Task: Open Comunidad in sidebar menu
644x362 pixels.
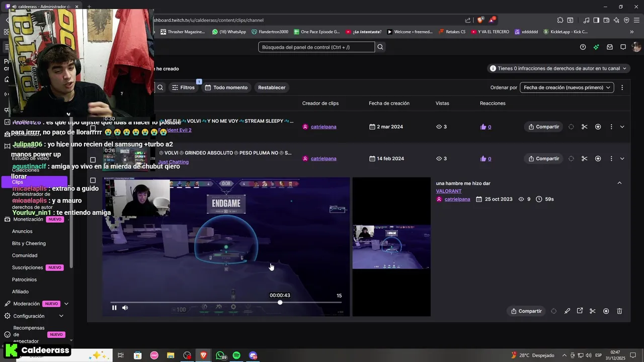Action: coord(25,255)
